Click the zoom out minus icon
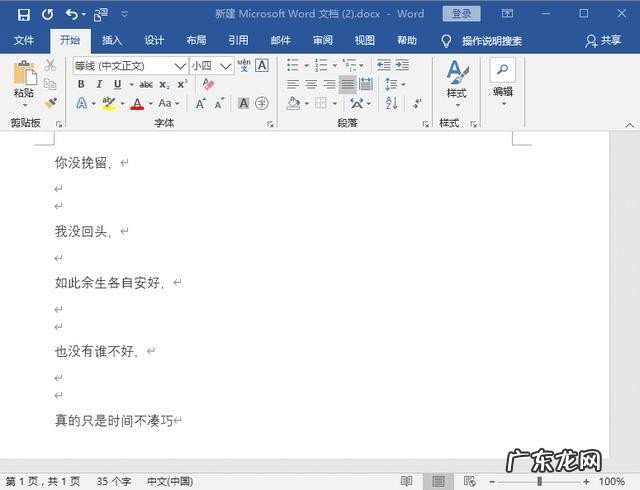 [492, 482]
